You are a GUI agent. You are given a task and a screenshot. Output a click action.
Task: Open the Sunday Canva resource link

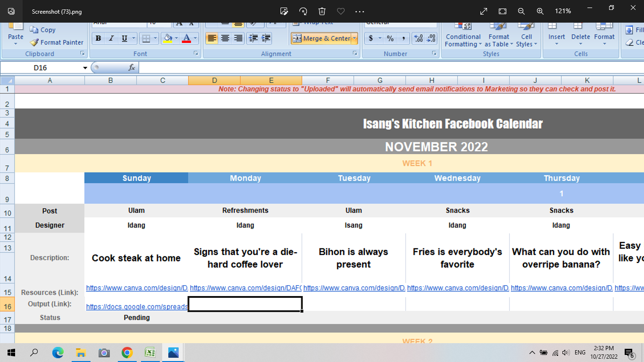click(x=137, y=288)
